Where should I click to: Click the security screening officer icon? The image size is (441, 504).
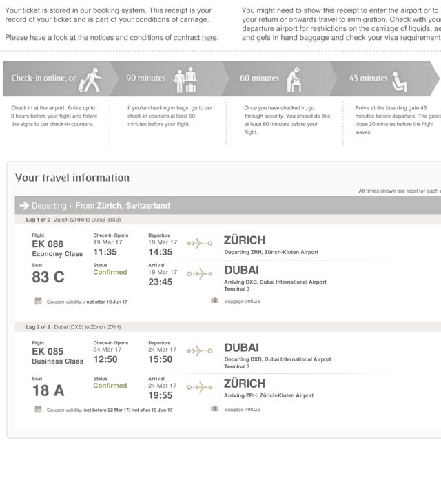point(295,80)
